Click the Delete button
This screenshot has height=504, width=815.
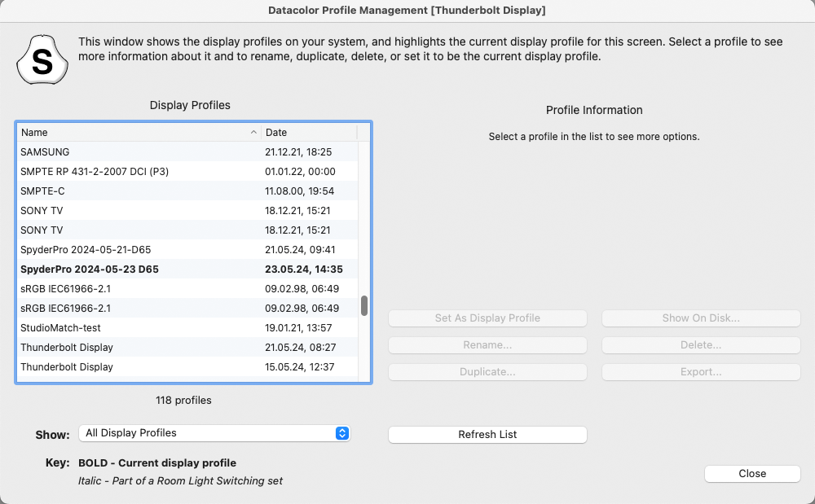pos(701,345)
